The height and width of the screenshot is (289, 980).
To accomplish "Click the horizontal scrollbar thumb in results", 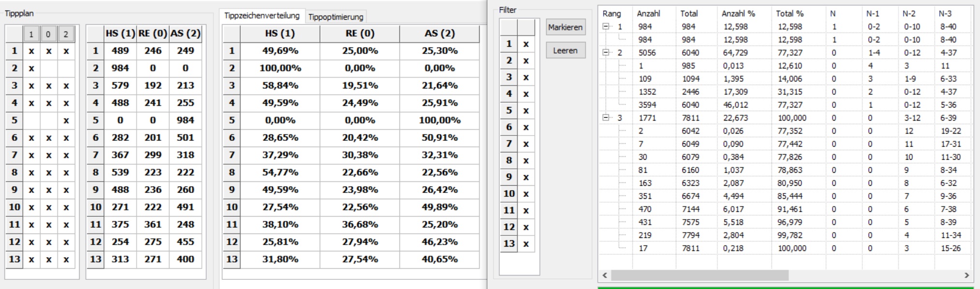I will tap(699, 275).
